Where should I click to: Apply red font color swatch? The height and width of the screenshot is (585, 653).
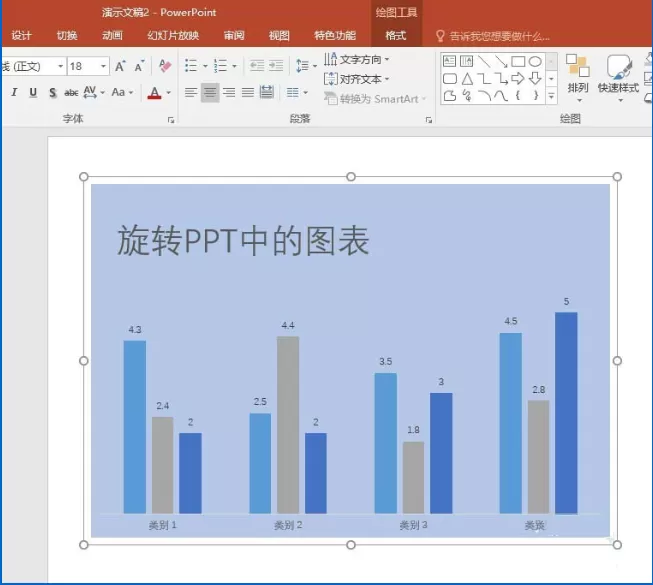tap(155, 92)
